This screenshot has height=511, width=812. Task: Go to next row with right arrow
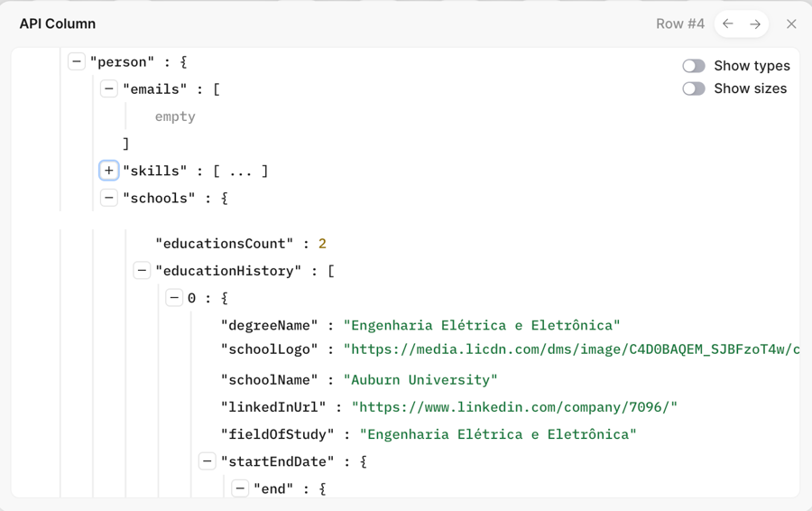point(755,24)
